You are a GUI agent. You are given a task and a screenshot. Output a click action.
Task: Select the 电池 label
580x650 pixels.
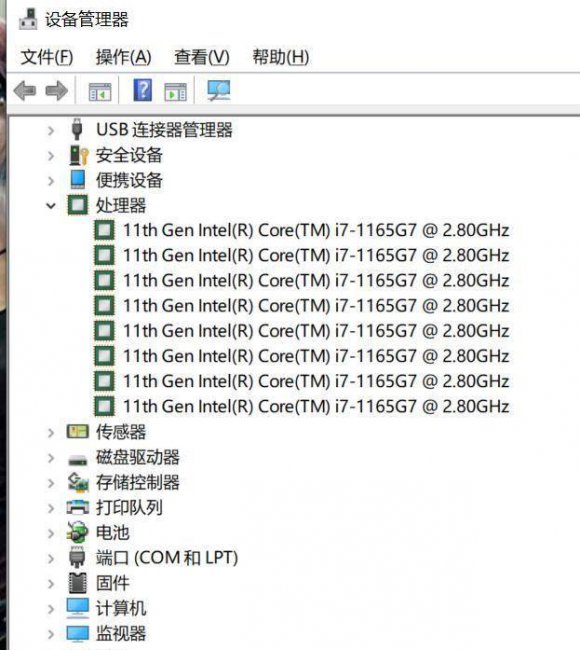pos(112,533)
